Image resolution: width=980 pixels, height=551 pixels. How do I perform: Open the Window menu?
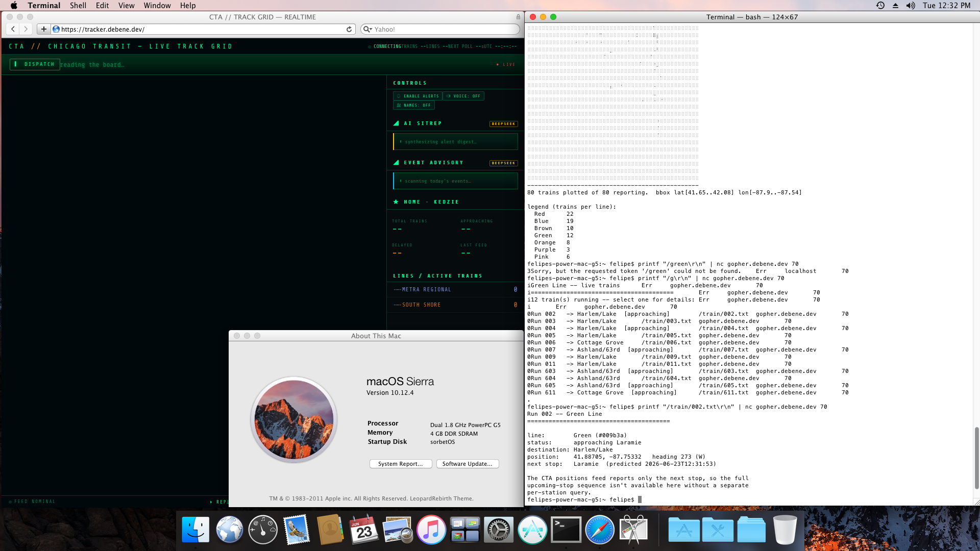pos(157,5)
